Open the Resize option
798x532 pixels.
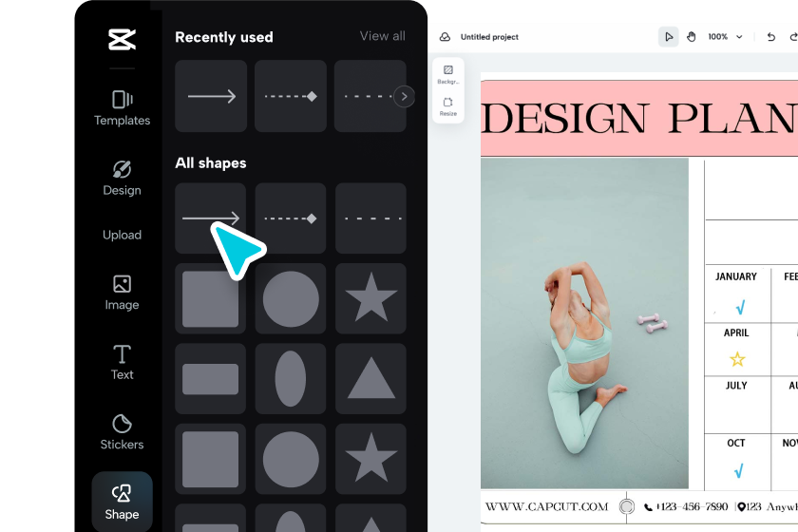click(447, 107)
